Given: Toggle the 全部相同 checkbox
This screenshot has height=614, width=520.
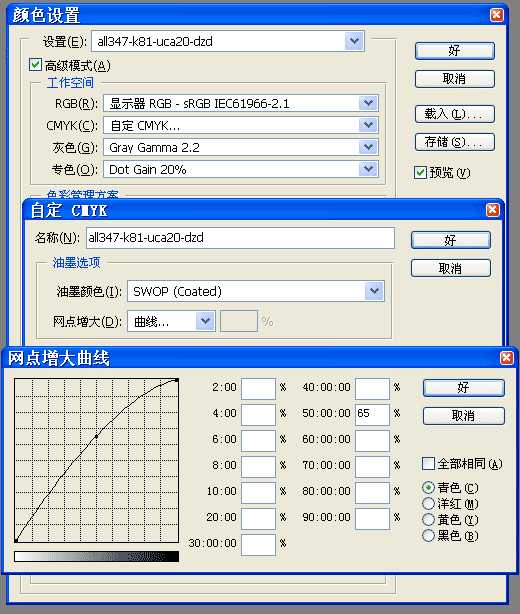Looking at the screenshot, I should pyautogui.click(x=428, y=464).
